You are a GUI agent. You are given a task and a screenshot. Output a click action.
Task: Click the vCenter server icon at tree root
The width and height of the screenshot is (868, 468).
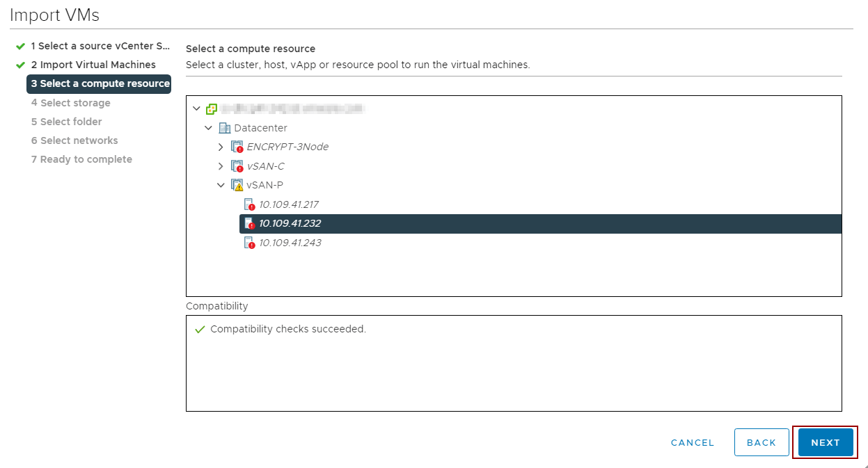212,109
